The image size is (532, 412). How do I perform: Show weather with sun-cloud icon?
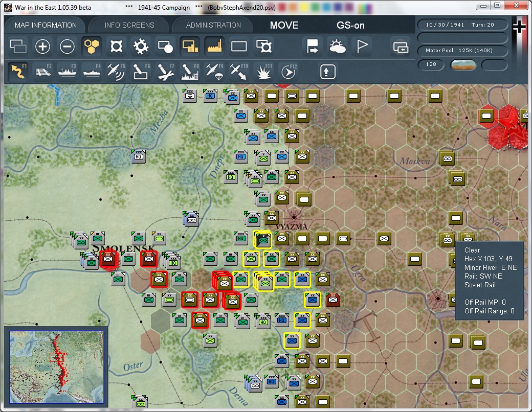coord(337,46)
